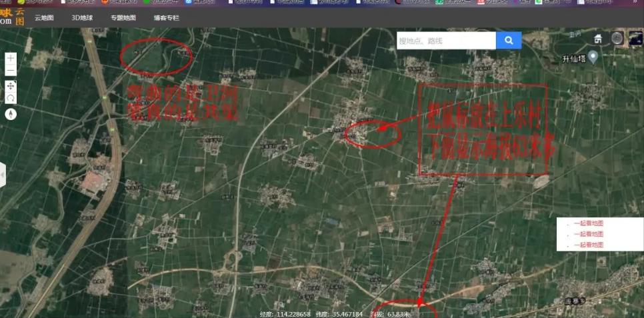Viewport: 644px width, 318px height.
Task: Click the home icon on the map
Action: [599, 39]
